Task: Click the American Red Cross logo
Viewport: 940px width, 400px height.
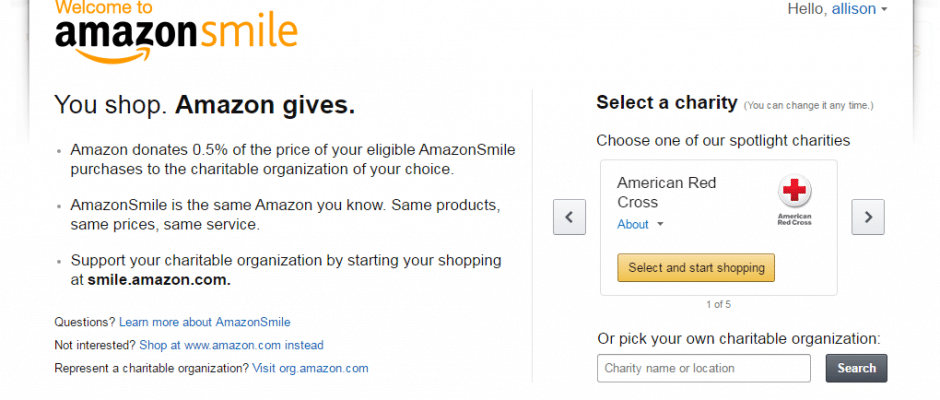Action: pos(794,202)
